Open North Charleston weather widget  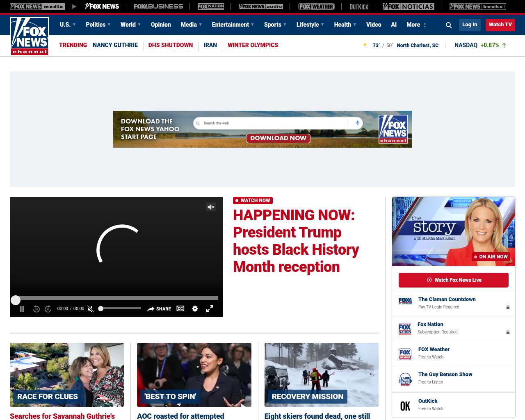click(401, 46)
